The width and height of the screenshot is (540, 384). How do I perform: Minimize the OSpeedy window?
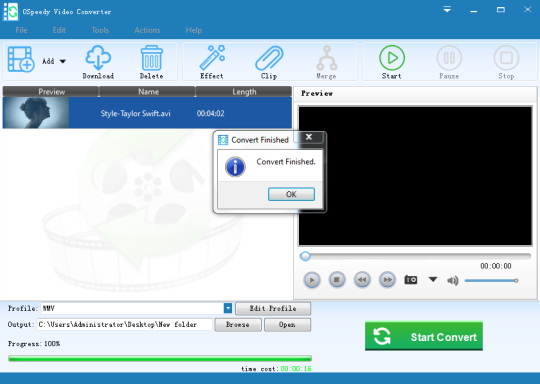[x=474, y=10]
